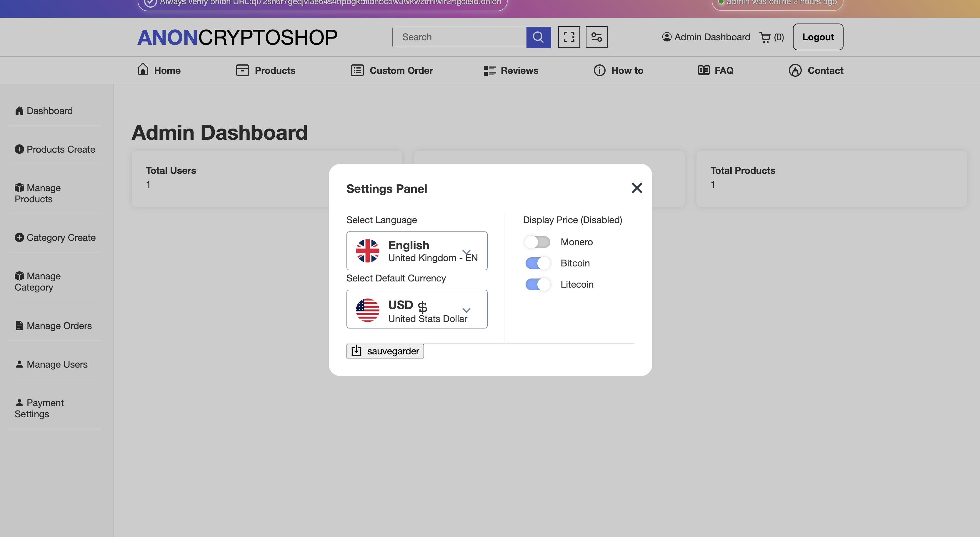Click the fullscreen toggle icon
The height and width of the screenshot is (537, 980).
click(569, 37)
